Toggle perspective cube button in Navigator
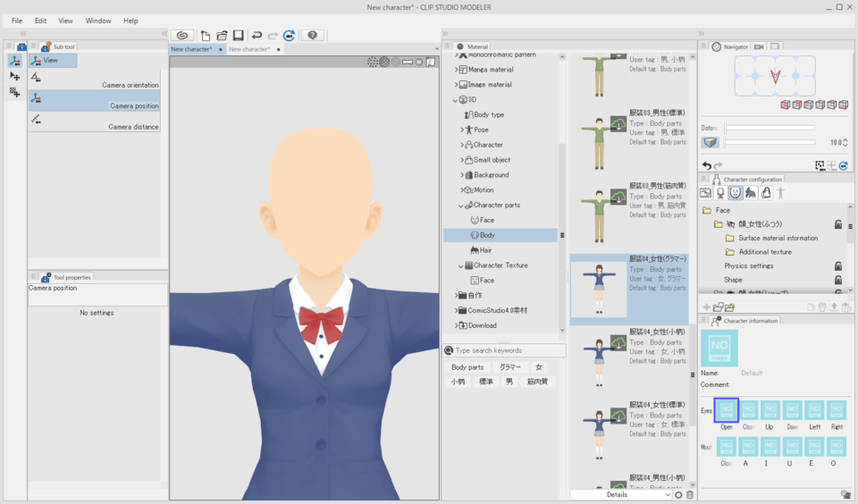This screenshot has height=504, width=858. click(711, 142)
